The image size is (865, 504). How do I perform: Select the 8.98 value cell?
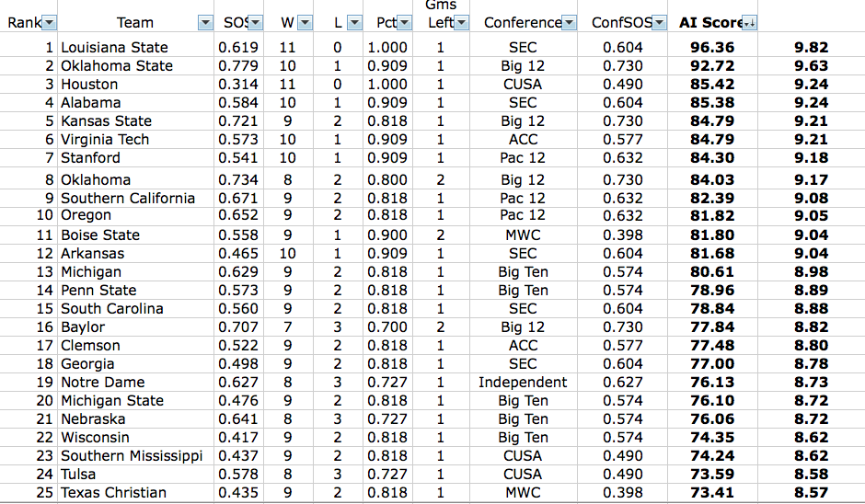coord(811,272)
